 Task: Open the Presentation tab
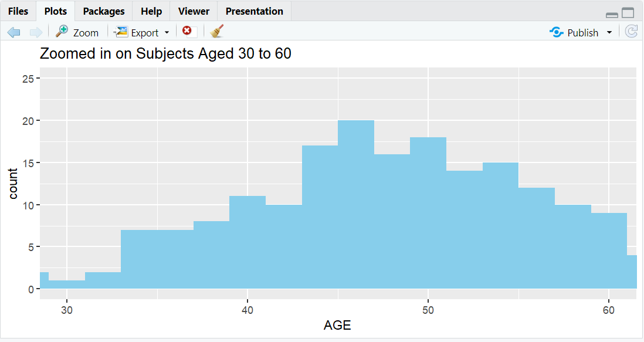click(x=254, y=11)
